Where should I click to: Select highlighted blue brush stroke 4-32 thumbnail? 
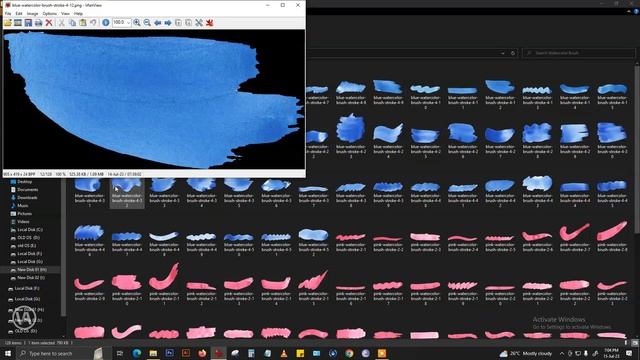point(127,193)
